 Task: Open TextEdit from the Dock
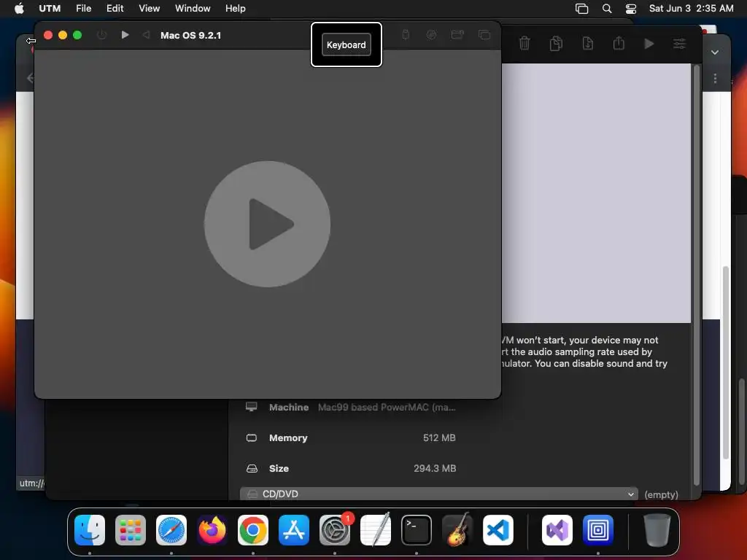pos(376,529)
